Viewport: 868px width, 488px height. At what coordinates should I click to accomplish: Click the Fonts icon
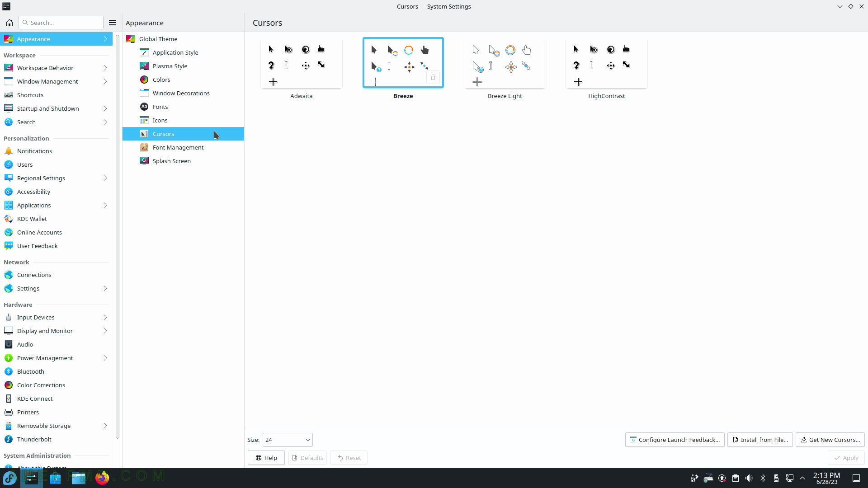144,107
